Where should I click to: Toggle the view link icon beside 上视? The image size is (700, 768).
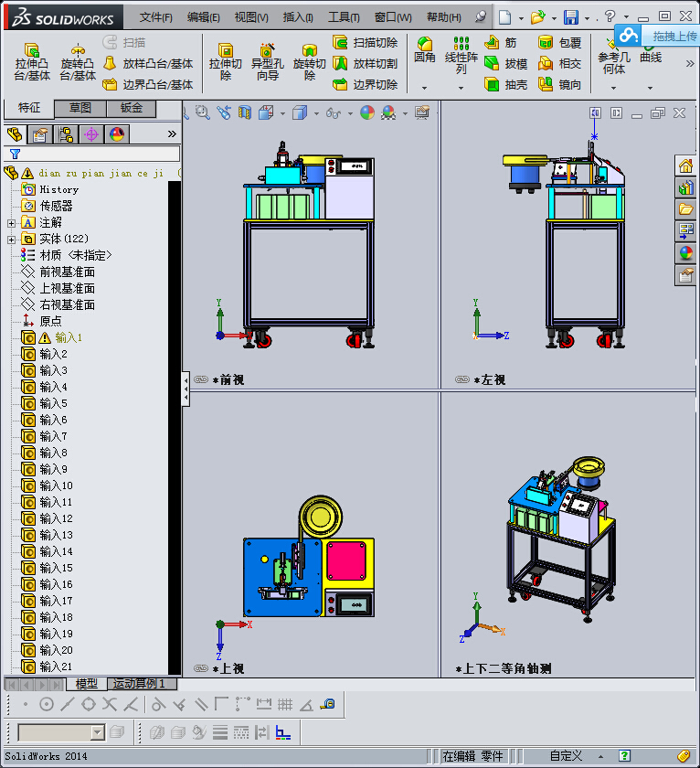[x=201, y=668]
